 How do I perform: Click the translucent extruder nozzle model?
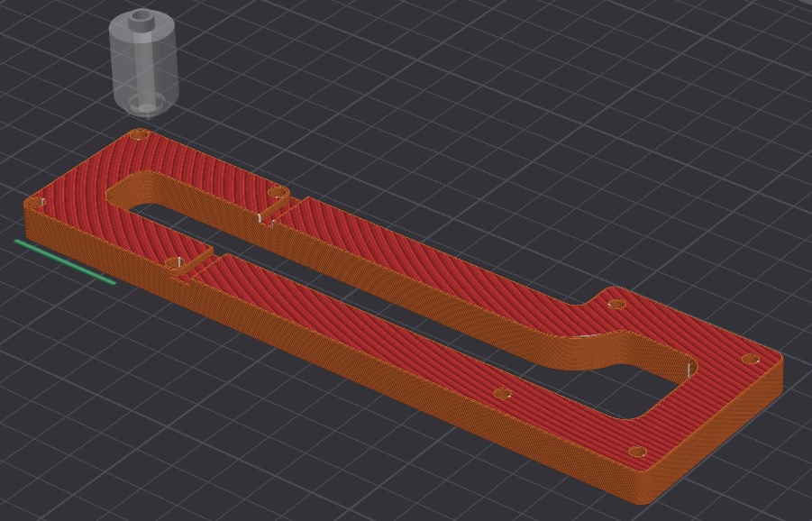[144, 63]
